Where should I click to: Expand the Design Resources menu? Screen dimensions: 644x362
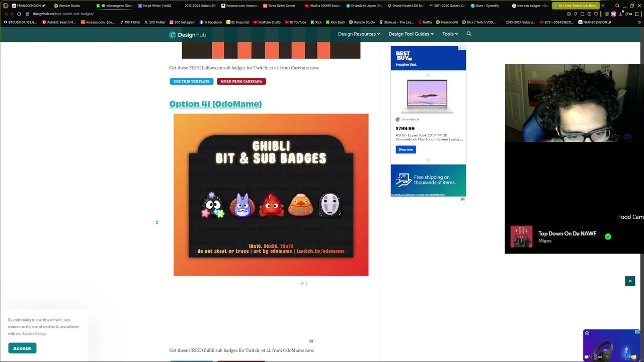tap(359, 34)
